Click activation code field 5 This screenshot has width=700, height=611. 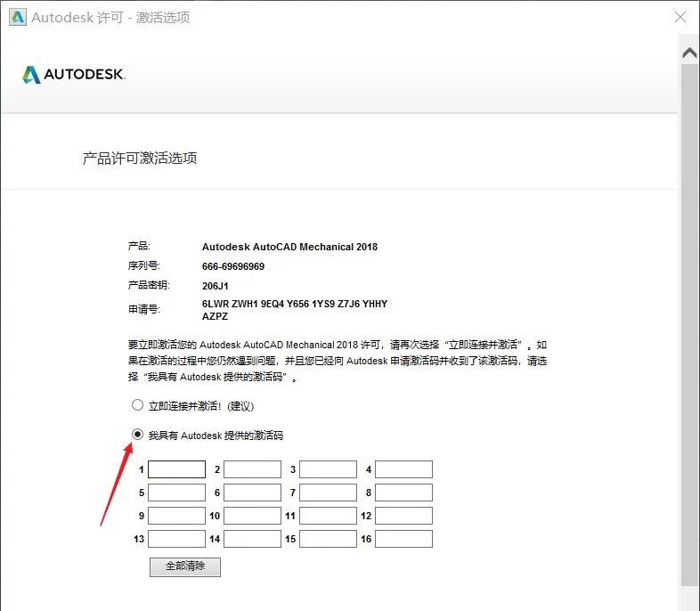[x=177, y=493]
